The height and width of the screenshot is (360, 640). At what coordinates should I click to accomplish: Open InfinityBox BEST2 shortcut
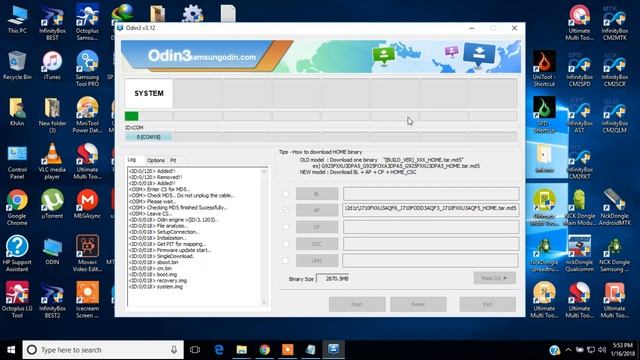point(52,300)
